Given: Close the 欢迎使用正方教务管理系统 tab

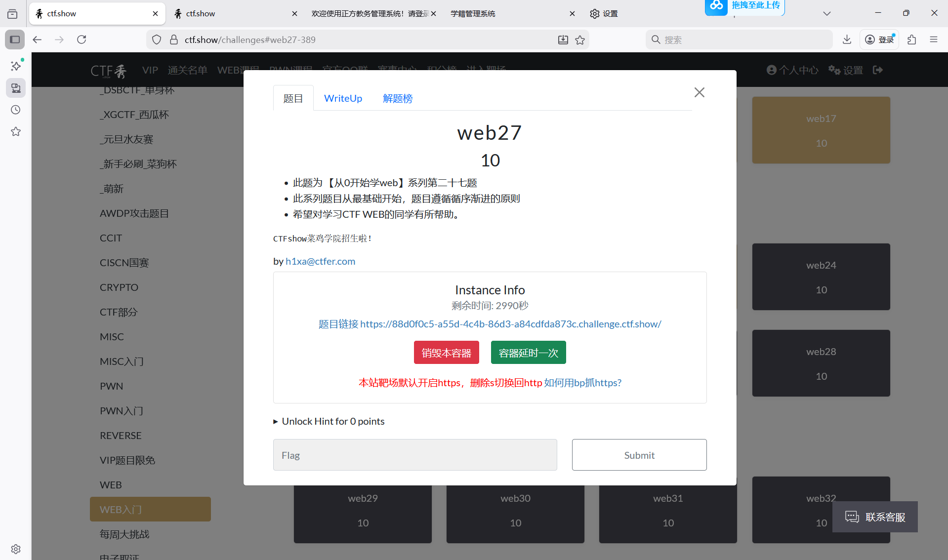Looking at the screenshot, I should (x=433, y=14).
